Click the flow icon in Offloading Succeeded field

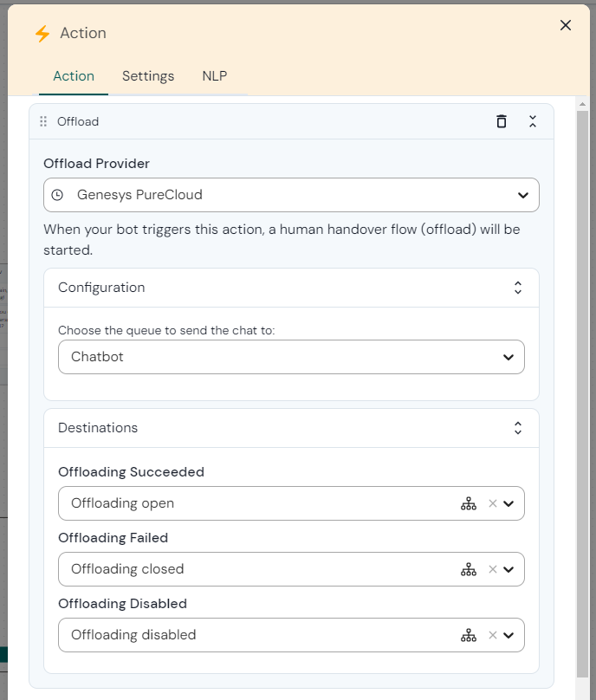pyautogui.click(x=469, y=503)
